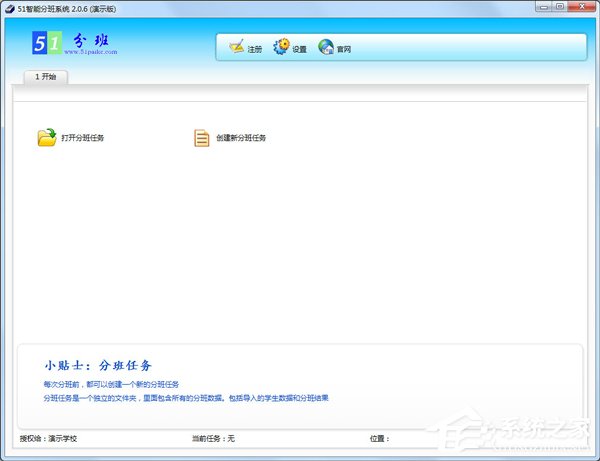Click the 注册 label in toolbar
Screen dimensions: 600x461
[x=254, y=49]
